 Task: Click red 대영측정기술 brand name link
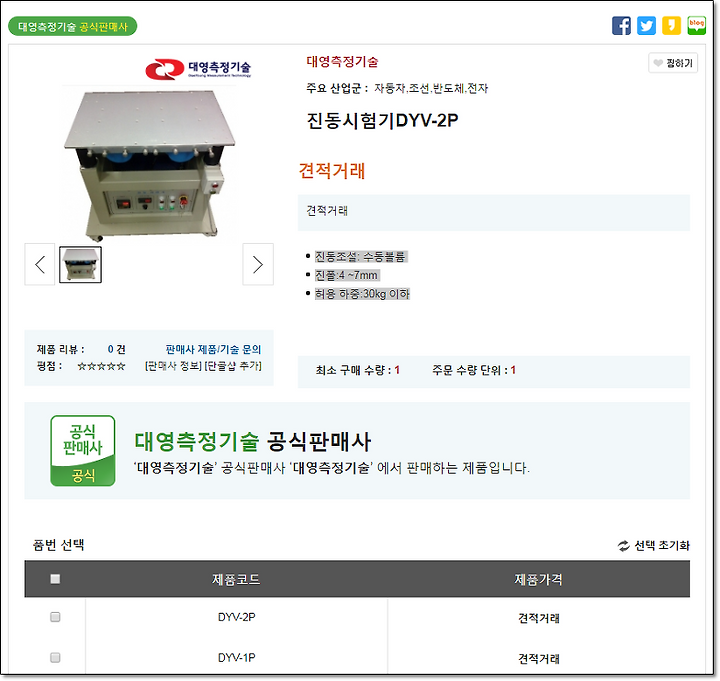click(342, 62)
